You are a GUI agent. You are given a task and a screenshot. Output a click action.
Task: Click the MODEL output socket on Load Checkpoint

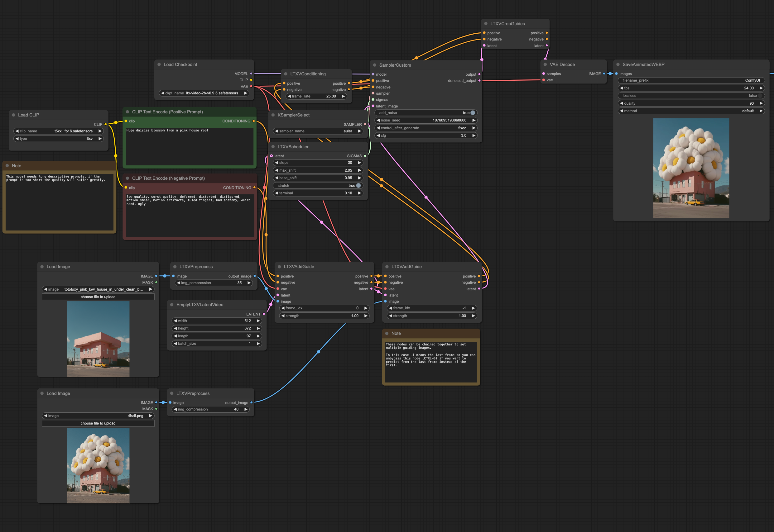point(251,74)
